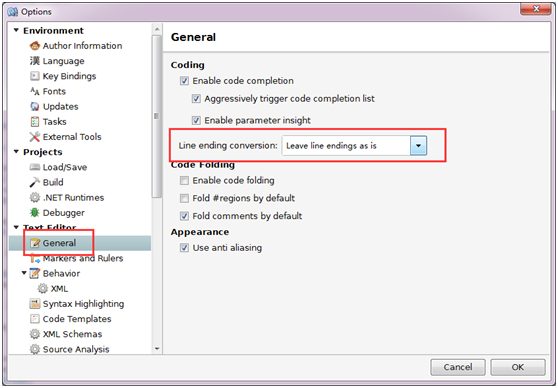This screenshot has width=558, height=388.
Task: Open the Author Information monkey icon
Action: point(35,46)
